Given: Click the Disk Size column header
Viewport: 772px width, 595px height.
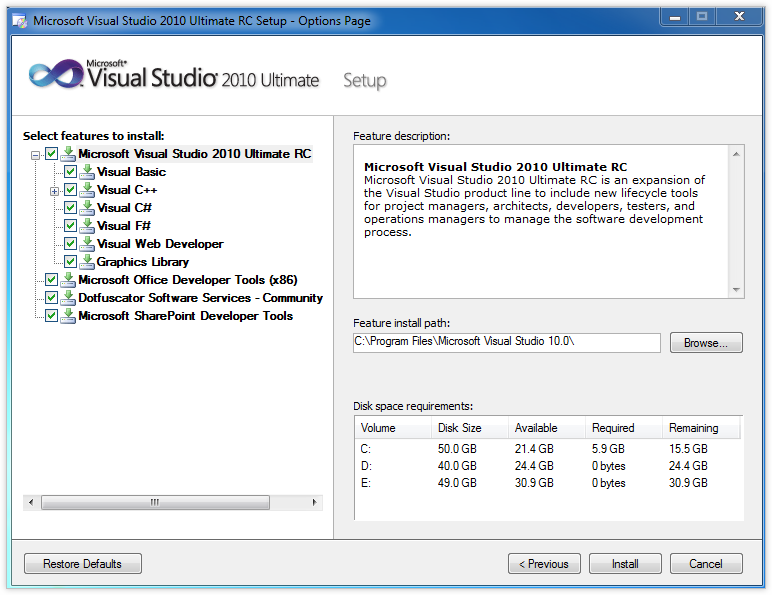Looking at the screenshot, I should [470, 428].
